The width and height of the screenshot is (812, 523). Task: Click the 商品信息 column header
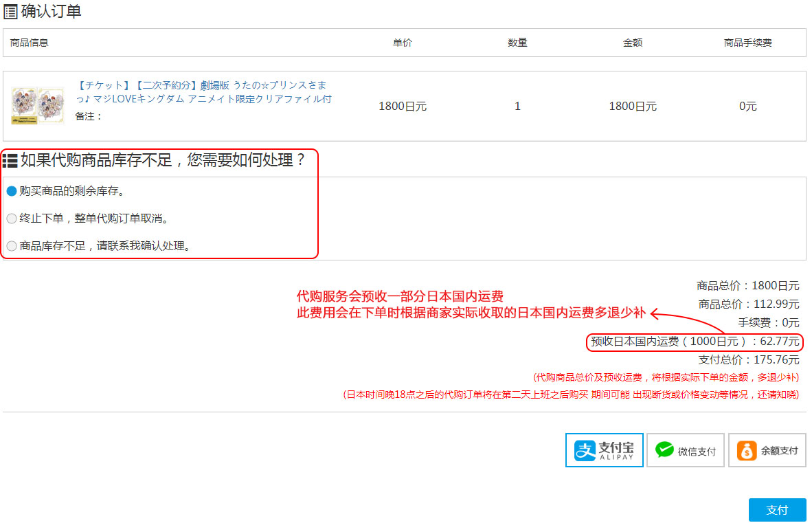(x=29, y=43)
